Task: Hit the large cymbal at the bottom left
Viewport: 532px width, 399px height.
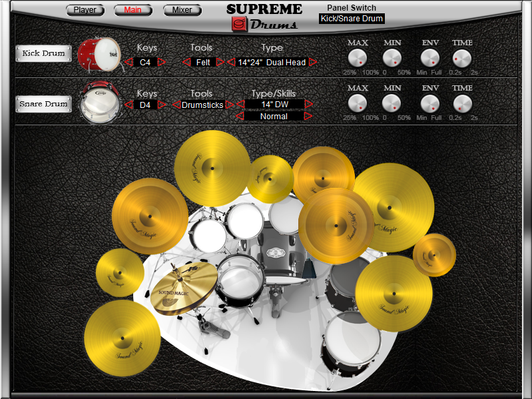Action: click(122, 338)
